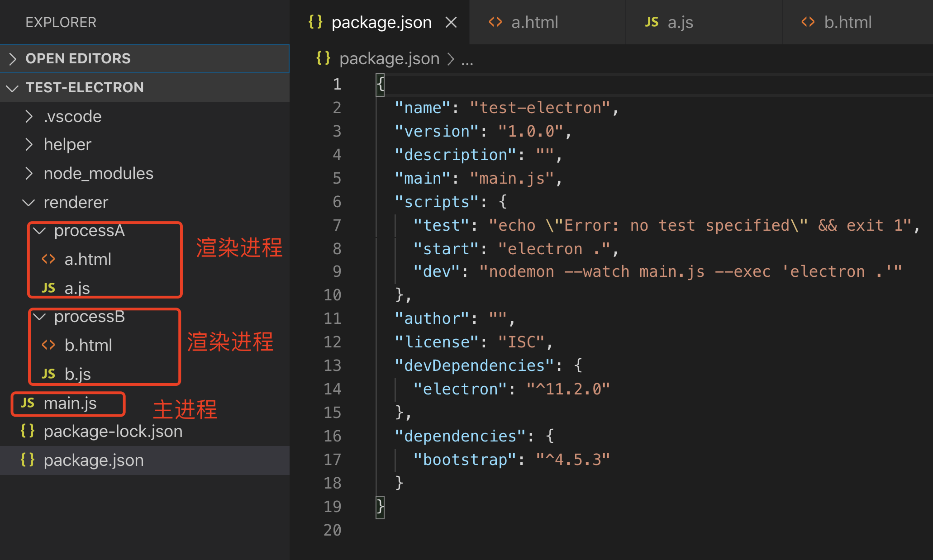Switch to the a.js editor tab
The width and height of the screenshot is (933, 560).
click(x=680, y=22)
